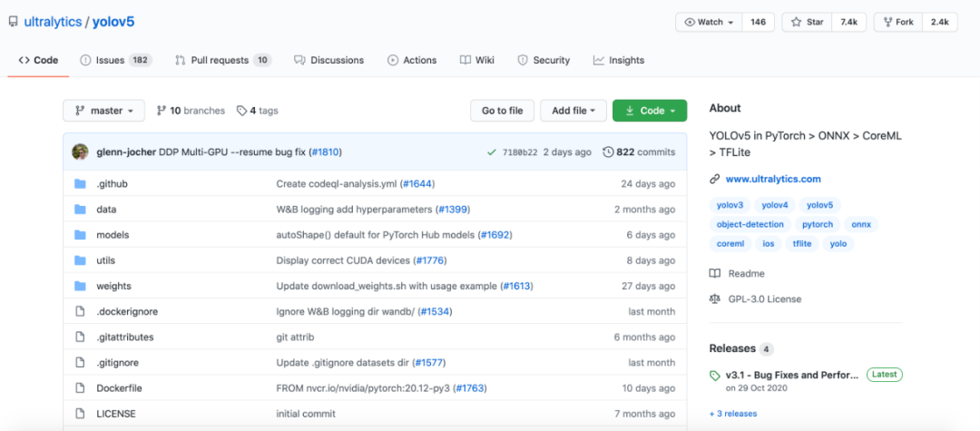Click the LICENSE file icon
This screenshot has height=431, width=980.
point(79,414)
